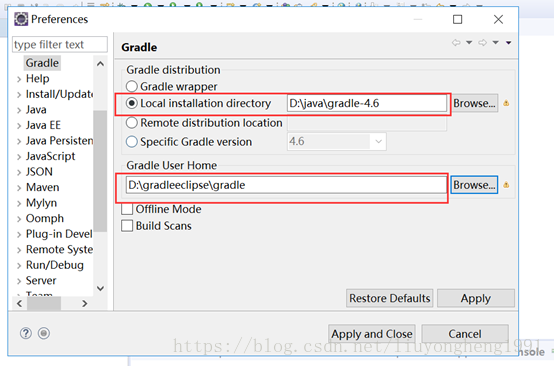
Task: Open the Maven preferences page
Action: tap(42, 187)
